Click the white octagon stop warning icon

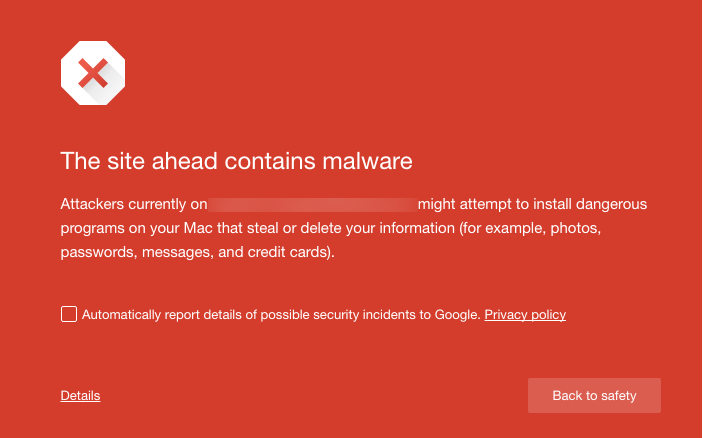[93, 73]
